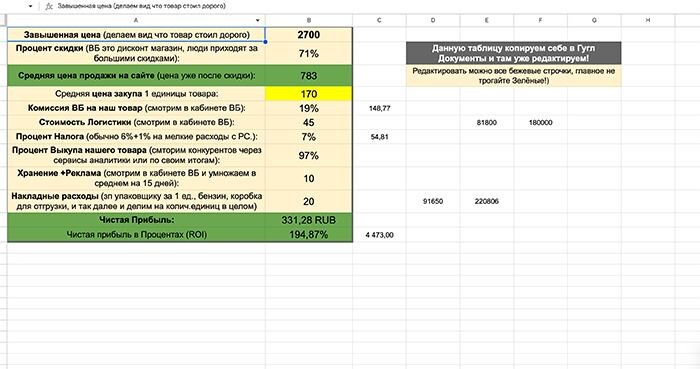Click into the formula bar text
This screenshot has width=700, height=369.
click(142, 6)
